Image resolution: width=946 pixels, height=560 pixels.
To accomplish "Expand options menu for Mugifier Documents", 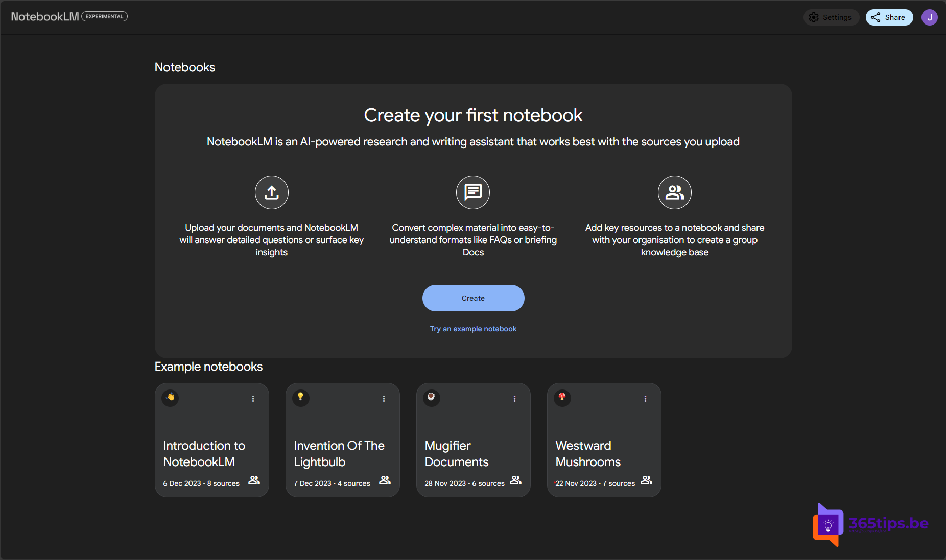I will 514,399.
